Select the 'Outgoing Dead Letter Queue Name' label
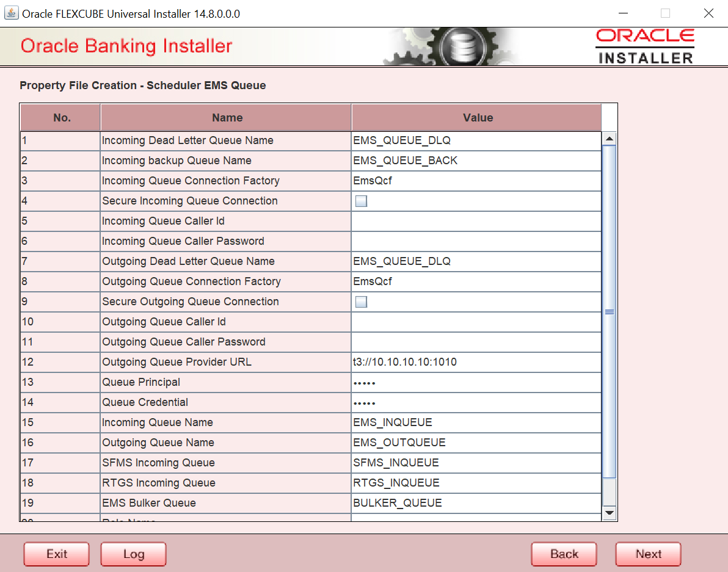Image resolution: width=728 pixels, height=572 pixels. (x=189, y=262)
